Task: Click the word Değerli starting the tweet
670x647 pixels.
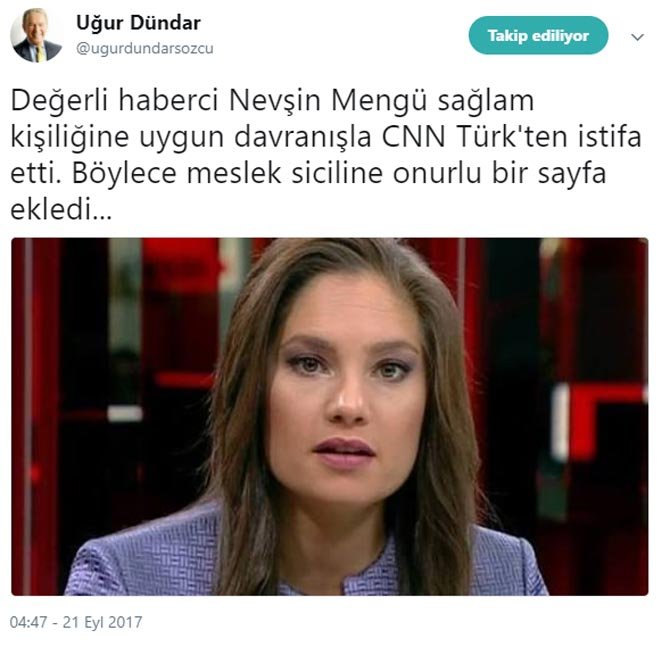Action: pos(59,103)
